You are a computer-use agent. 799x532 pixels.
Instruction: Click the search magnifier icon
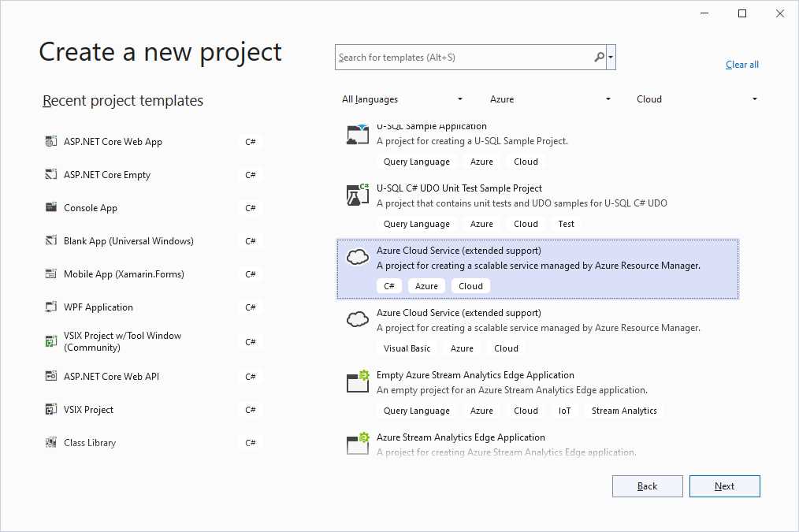click(x=599, y=57)
